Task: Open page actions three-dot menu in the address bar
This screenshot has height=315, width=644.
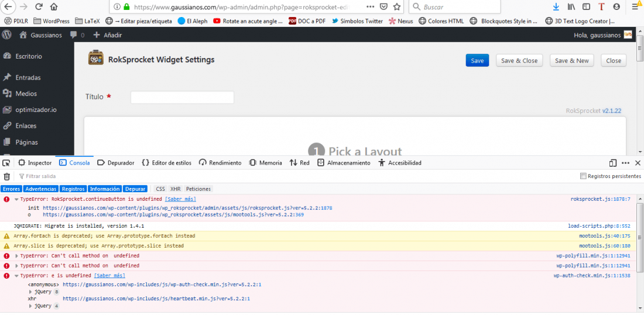Action: pos(370,6)
